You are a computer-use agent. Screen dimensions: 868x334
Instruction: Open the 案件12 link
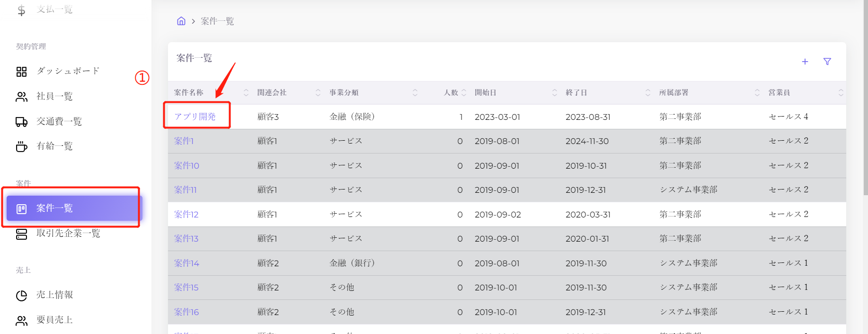pos(186,215)
